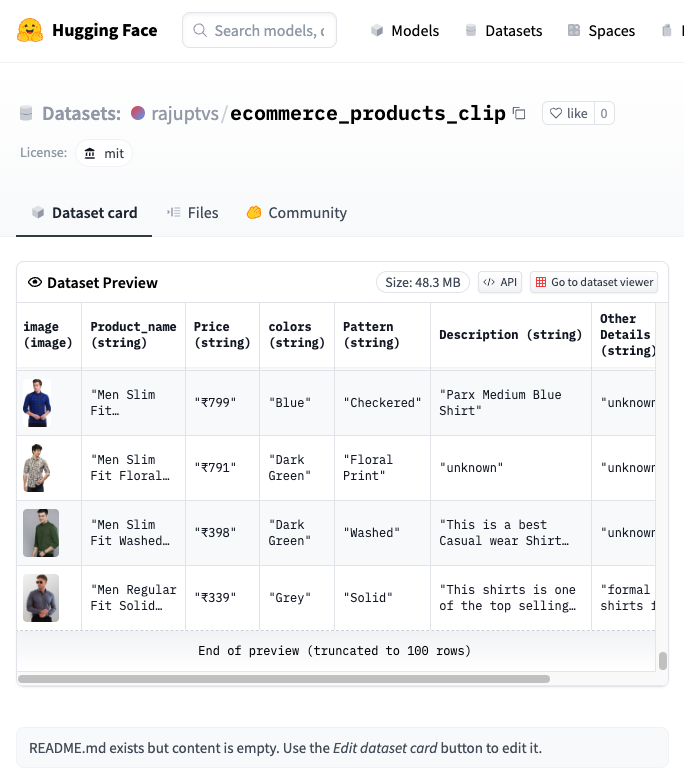Click the horizontal scrollbar of the preview table
Viewport: 684px width, 780px height.
coord(284,679)
